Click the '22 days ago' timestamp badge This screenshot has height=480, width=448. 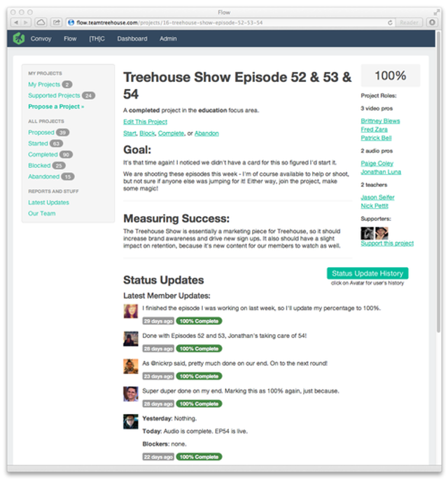pos(158,457)
